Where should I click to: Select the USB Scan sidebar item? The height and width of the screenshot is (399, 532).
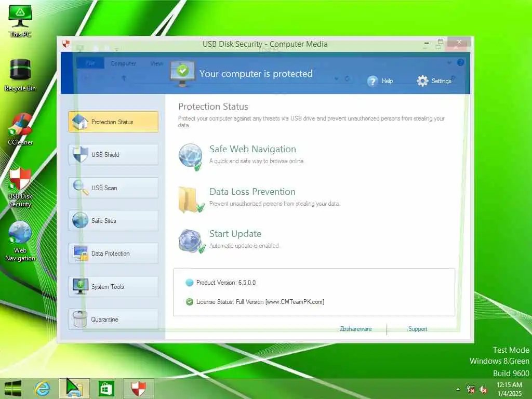tap(113, 188)
